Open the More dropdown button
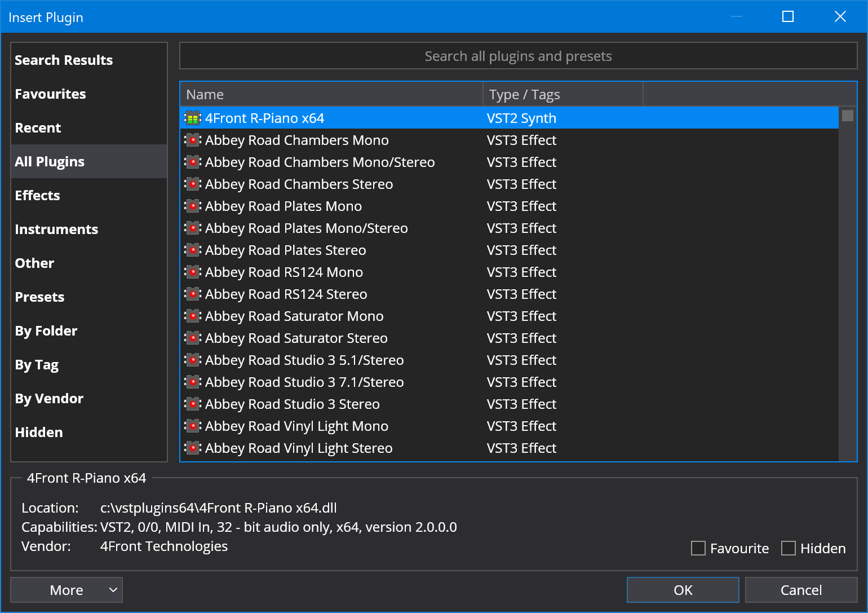The height and width of the screenshot is (613, 868). click(67, 590)
